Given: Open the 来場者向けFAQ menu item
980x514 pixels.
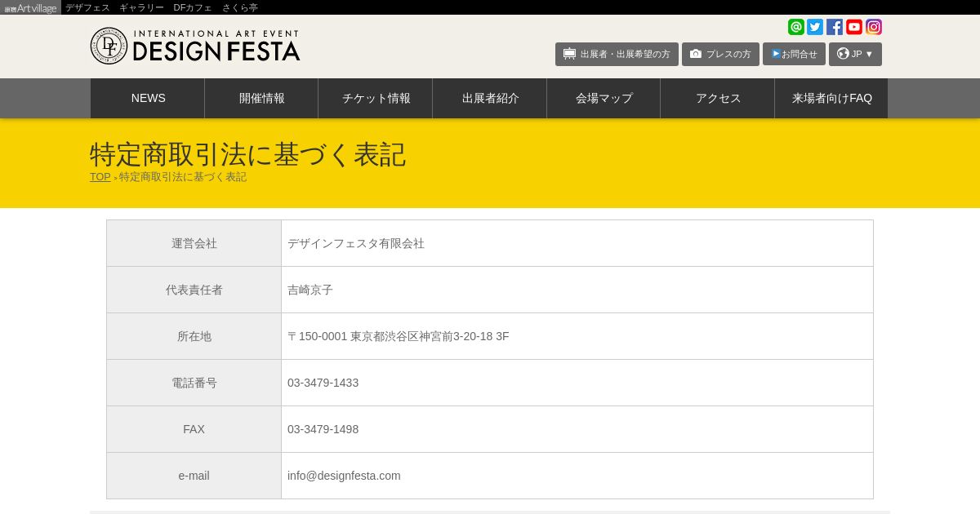Looking at the screenshot, I should (x=831, y=98).
